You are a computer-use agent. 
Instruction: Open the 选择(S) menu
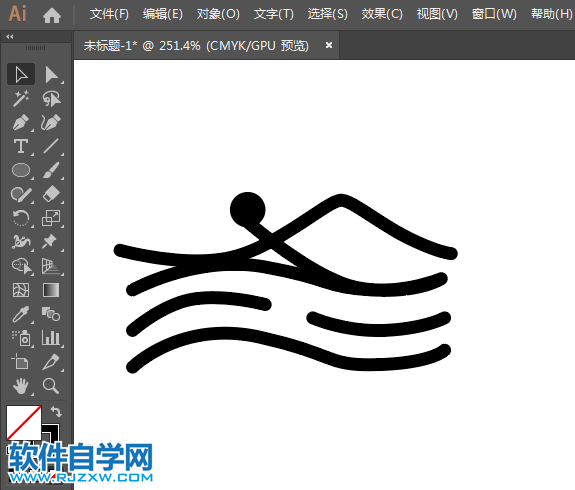click(327, 14)
